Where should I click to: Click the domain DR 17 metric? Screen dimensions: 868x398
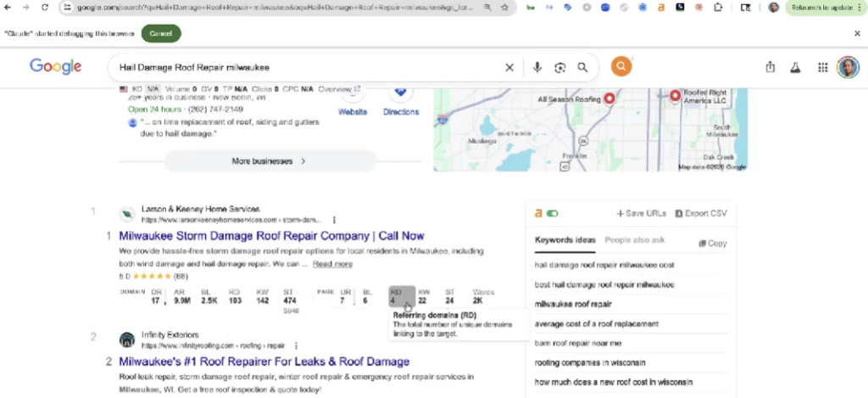(156, 296)
